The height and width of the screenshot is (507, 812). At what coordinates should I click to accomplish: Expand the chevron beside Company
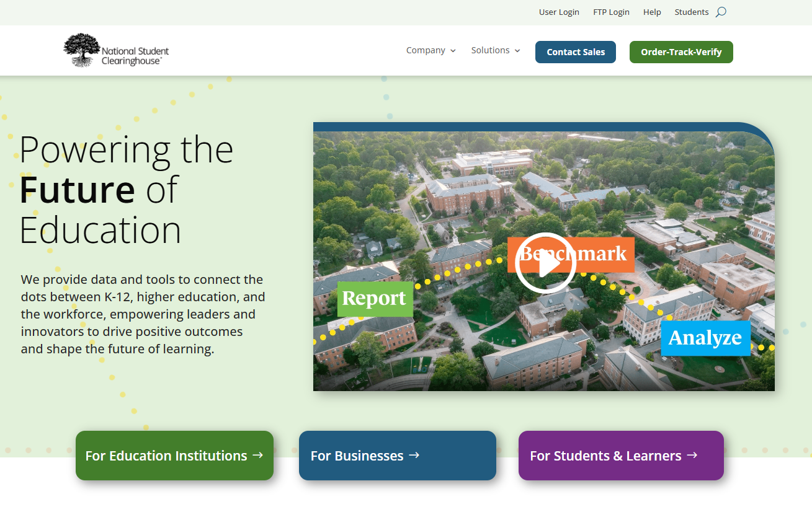(x=453, y=51)
